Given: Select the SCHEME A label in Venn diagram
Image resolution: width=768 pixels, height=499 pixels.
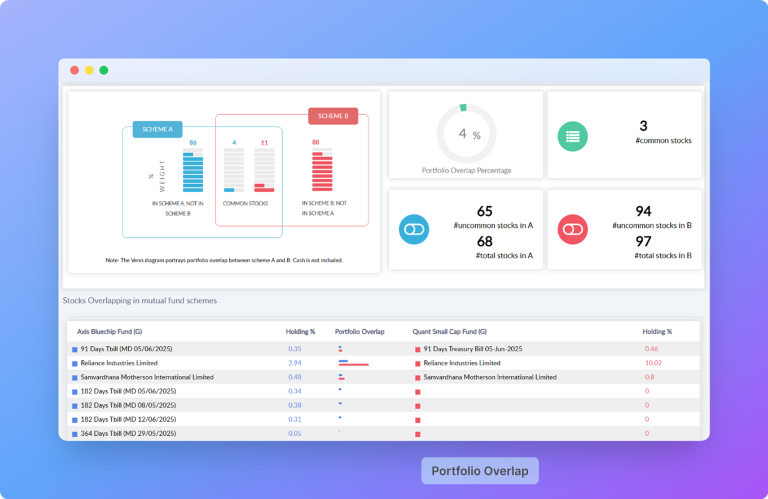Looking at the screenshot, I should click(x=158, y=129).
